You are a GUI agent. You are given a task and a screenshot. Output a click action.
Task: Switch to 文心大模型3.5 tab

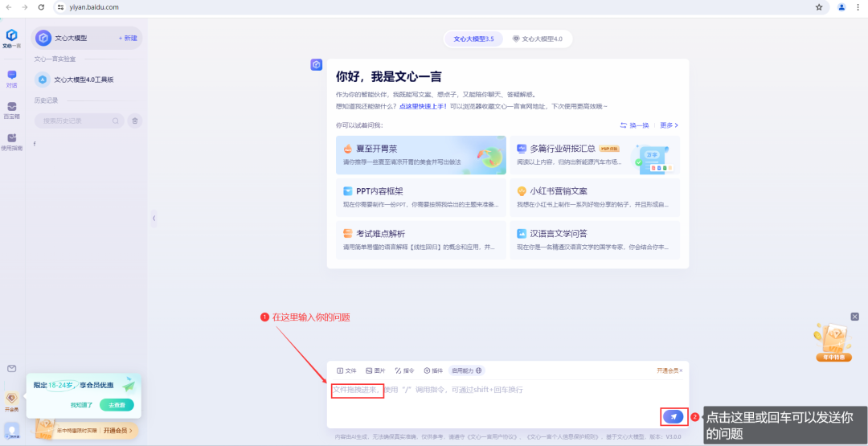(474, 39)
